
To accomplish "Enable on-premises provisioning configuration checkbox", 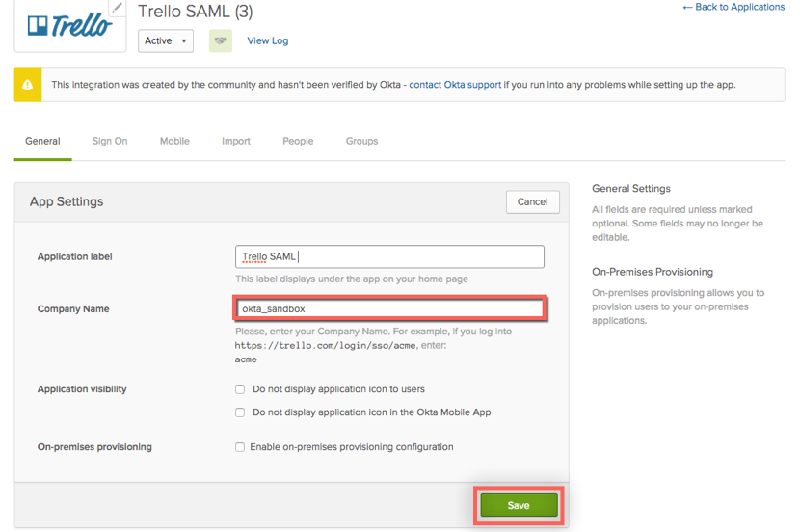I will point(240,447).
